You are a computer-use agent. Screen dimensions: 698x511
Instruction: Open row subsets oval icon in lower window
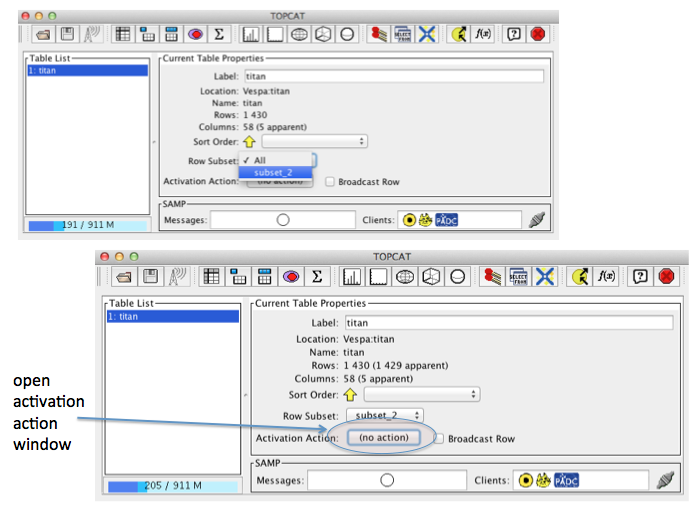(x=291, y=277)
